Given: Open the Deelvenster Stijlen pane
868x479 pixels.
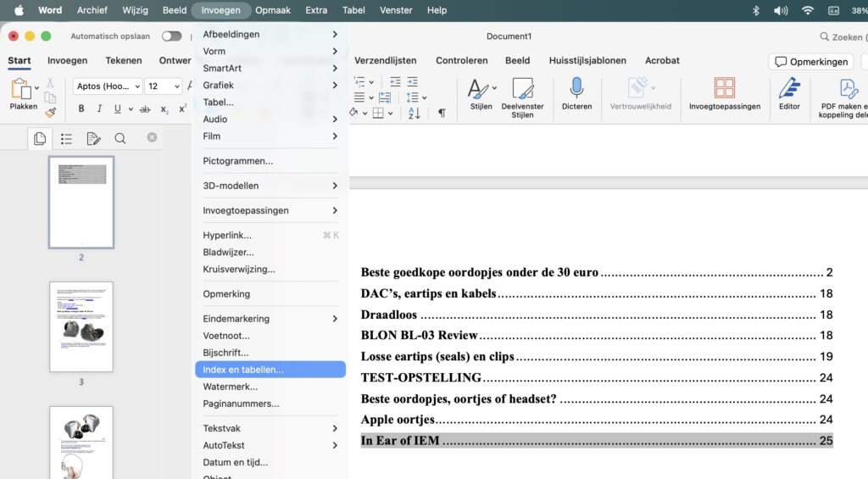Looking at the screenshot, I should pos(522,89).
